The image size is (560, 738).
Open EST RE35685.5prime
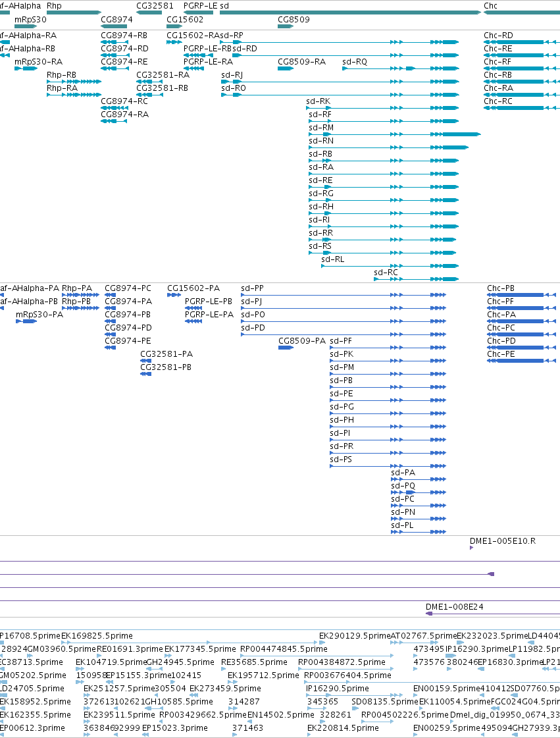(254, 662)
